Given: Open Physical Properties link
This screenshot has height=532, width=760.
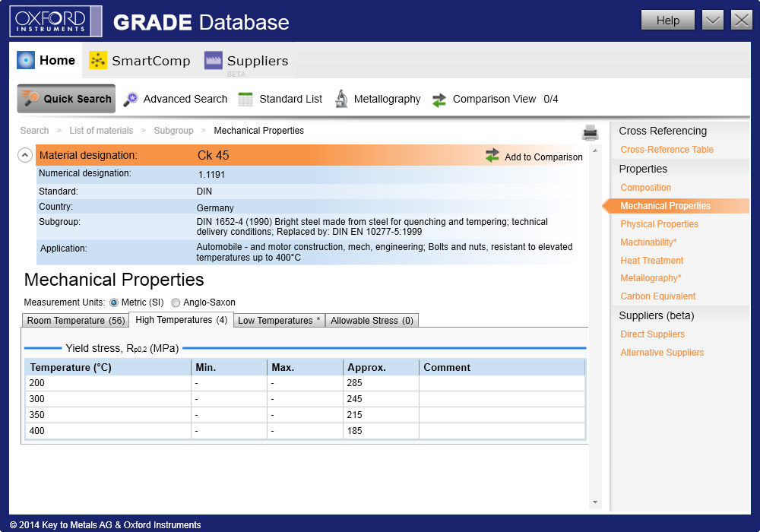Looking at the screenshot, I should click(659, 224).
